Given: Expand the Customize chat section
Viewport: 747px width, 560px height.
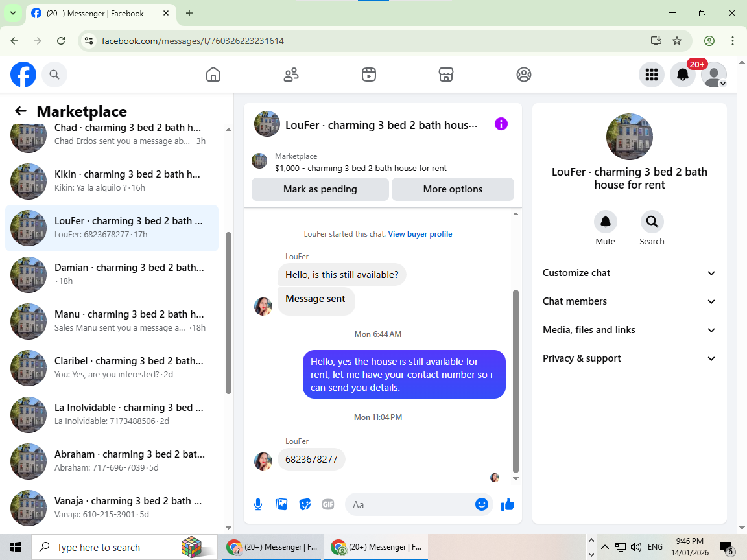Looking at the screenshot, I should pyautogui.click(x=629, y=273).
